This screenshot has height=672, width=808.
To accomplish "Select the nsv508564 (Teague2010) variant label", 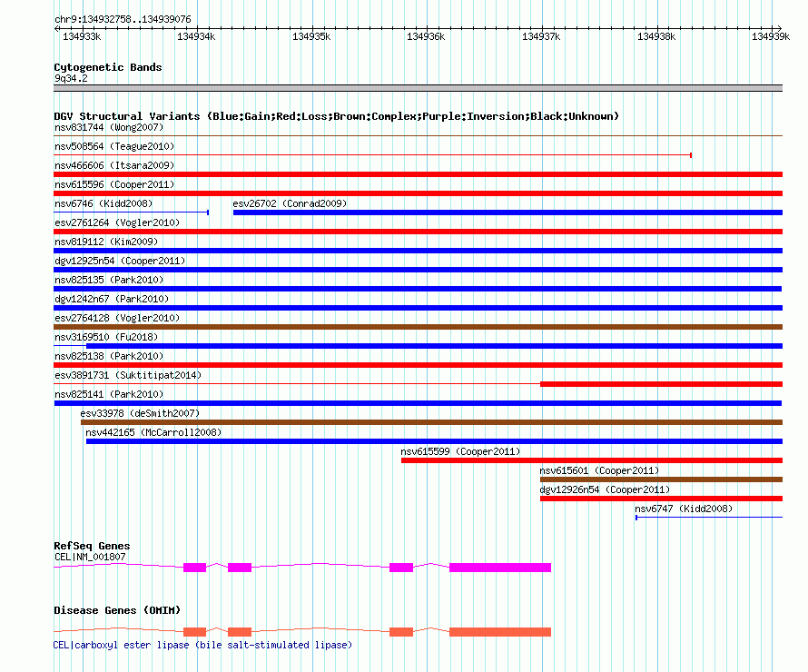I will tap(114, 146).
